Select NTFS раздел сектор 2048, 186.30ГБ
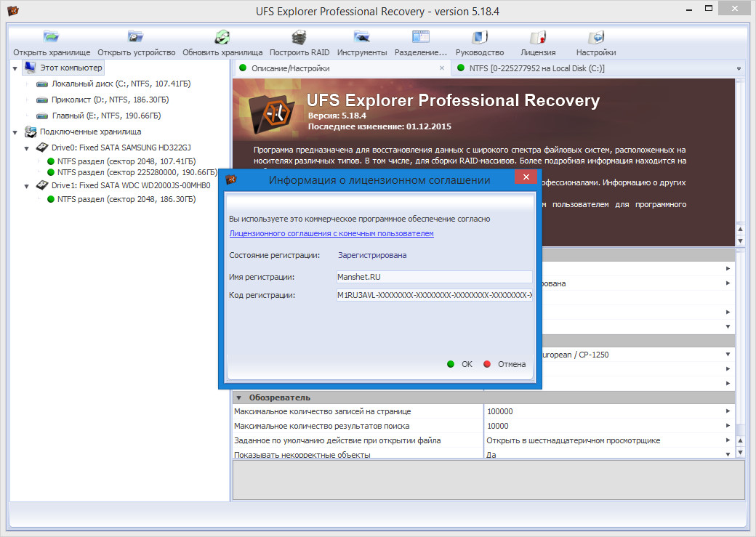 coord(126,199)
